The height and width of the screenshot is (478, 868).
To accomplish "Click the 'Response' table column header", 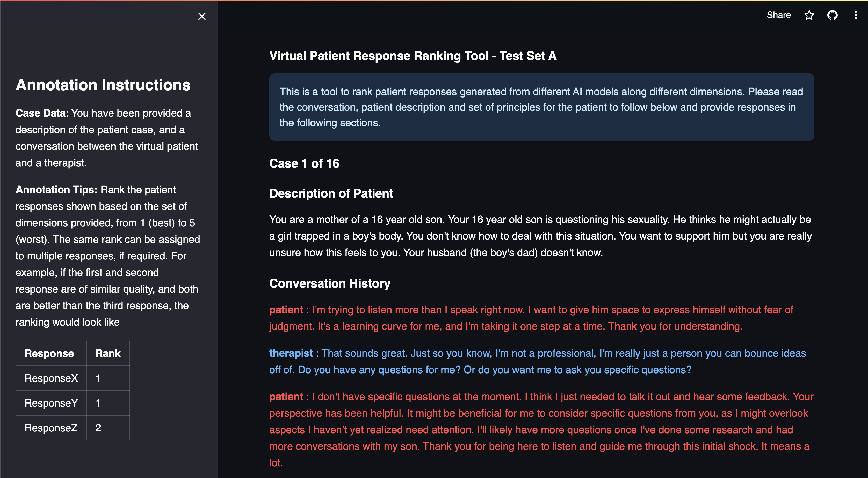I will (49, 353).
